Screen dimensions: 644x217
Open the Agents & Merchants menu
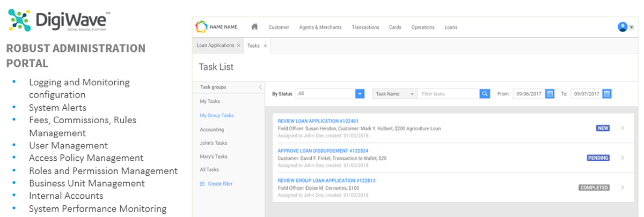tap(320, 27)
